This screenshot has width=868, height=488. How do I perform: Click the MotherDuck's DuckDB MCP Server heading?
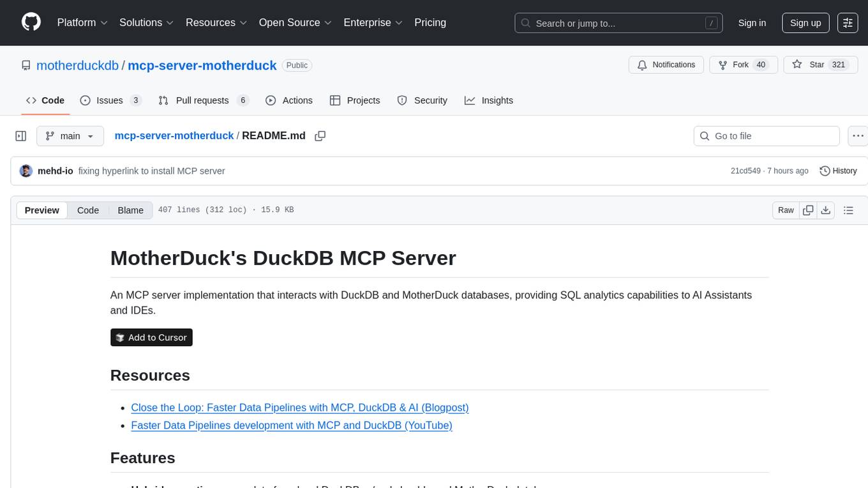[283, 258]
